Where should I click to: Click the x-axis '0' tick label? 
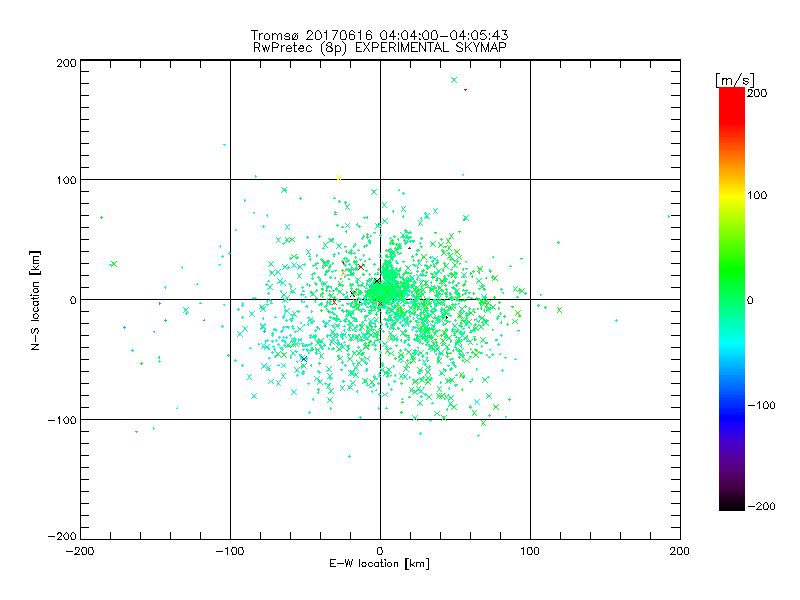pyautogui.click(x=380, y=551)
